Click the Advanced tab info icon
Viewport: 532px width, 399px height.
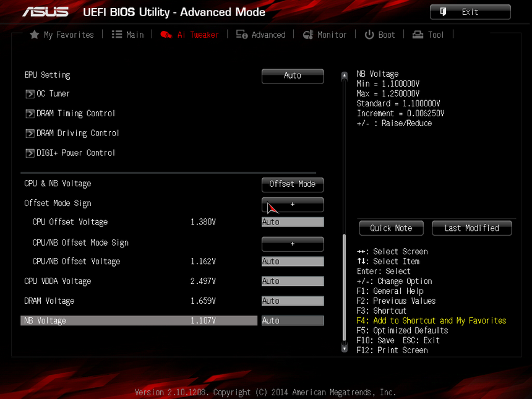pos(242,34)
